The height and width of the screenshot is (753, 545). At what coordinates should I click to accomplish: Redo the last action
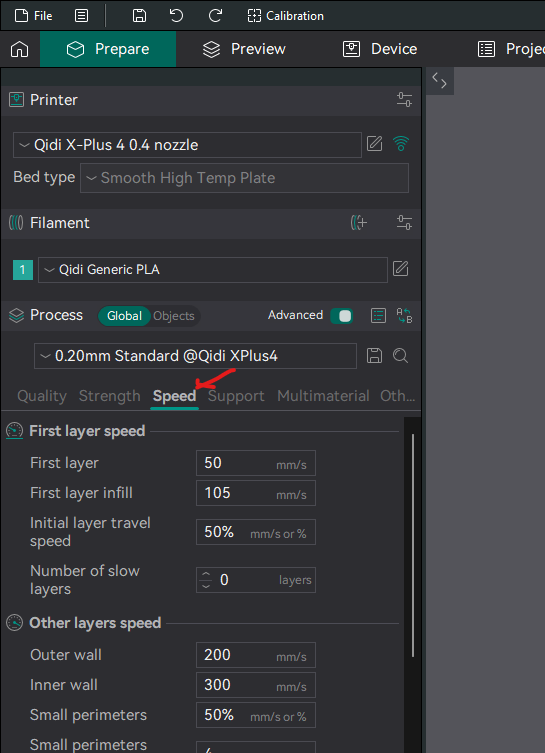[215, 16]
